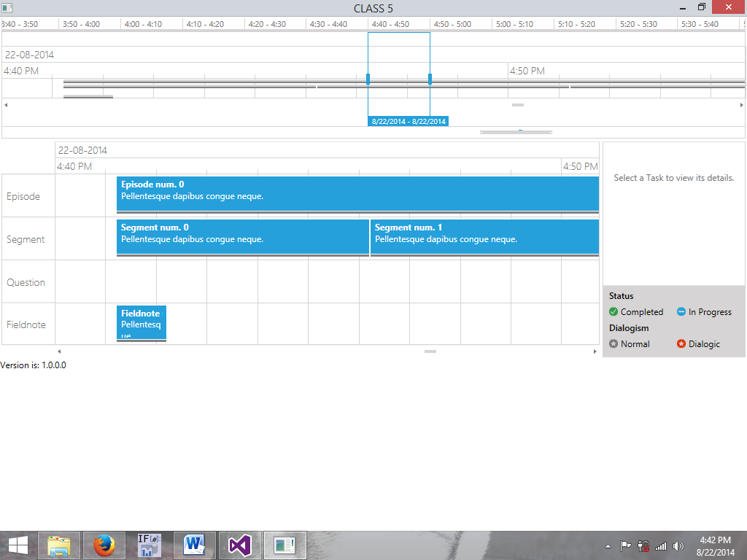Click overview scrollbar left arrow
This screenshot has height=560, width=747.
pyautogui.click(x=6, y=105)
